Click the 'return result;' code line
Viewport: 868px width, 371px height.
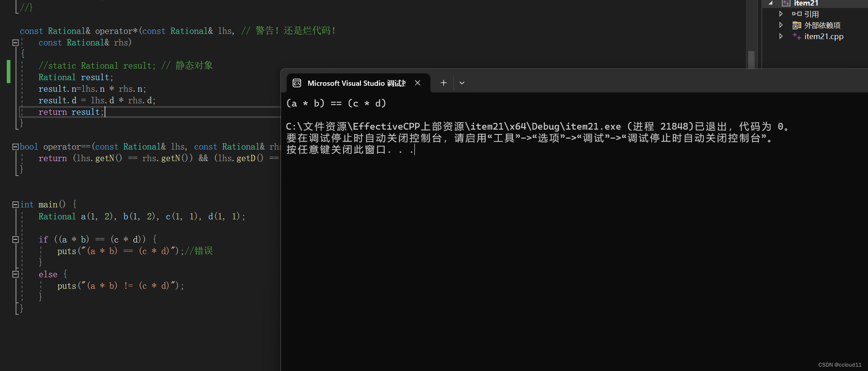[71, 112]
